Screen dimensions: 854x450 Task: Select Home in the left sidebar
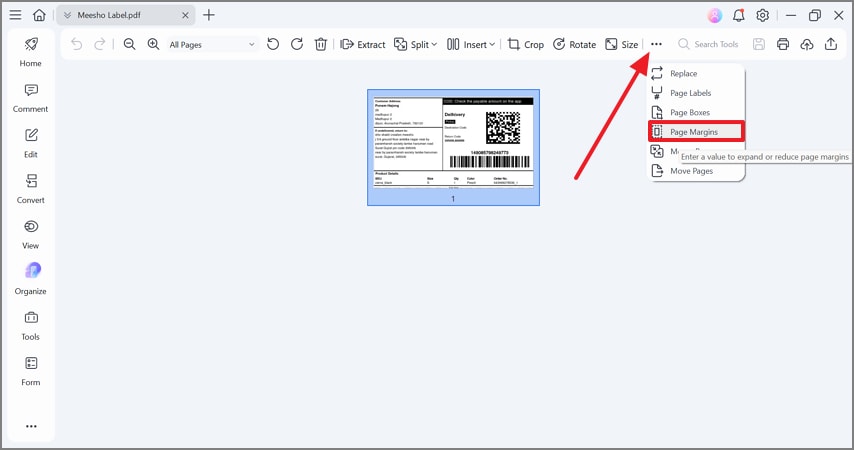click(x=30, y=52)
